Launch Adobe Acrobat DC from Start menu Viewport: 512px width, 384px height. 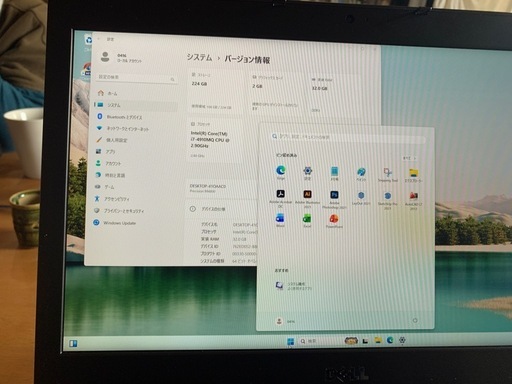280,198
